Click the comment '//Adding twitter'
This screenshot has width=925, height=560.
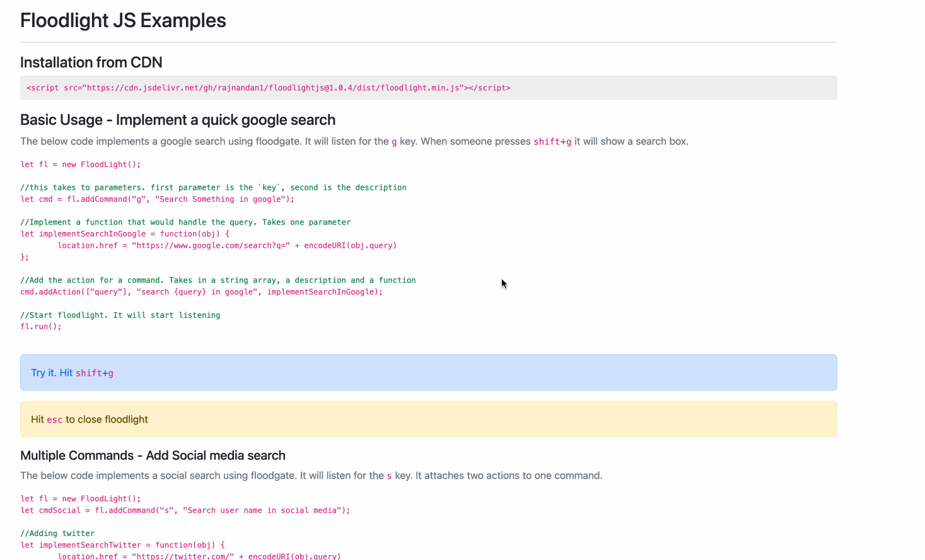(x=57, y=534)
